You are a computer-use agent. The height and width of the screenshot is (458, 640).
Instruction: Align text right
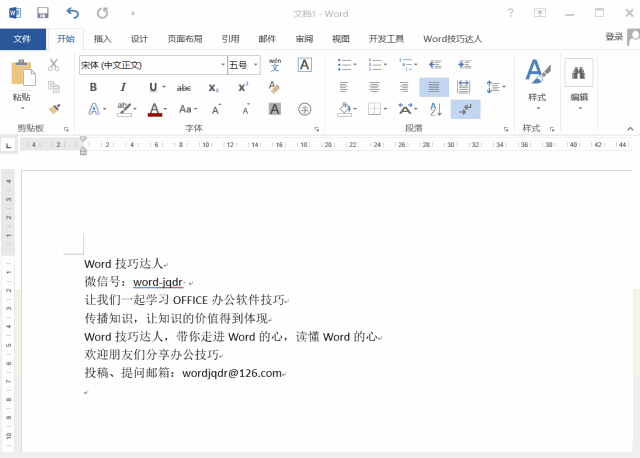(x=404, y=87)
